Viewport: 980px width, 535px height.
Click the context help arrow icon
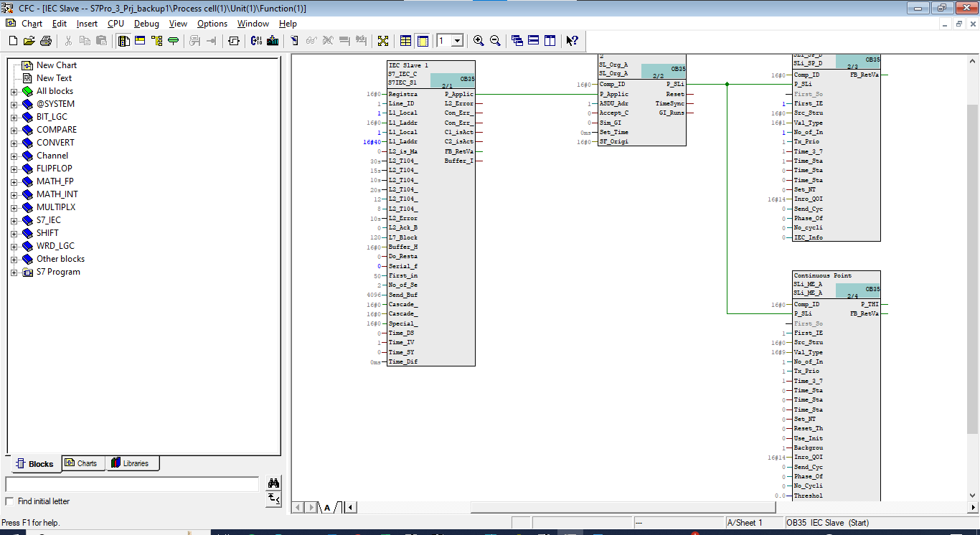click(x=572, y=41)
